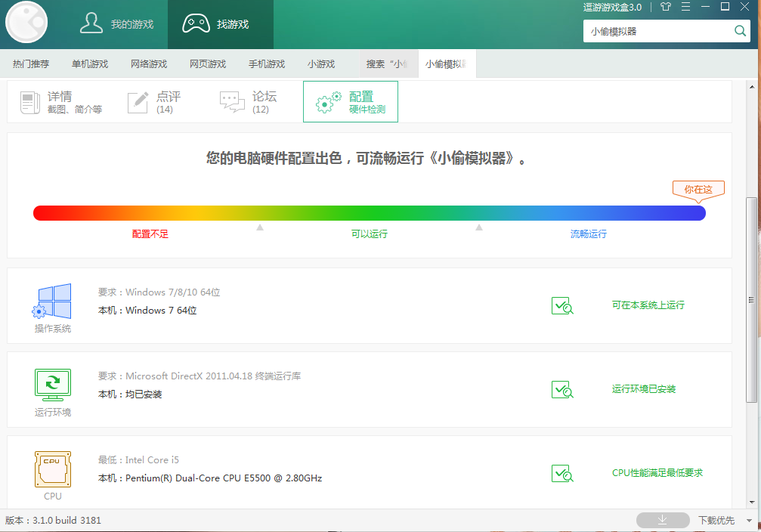Click CPU性能满足最低要求 status text
This screenshot has width=761, height=532.
[x=657, y=473]
